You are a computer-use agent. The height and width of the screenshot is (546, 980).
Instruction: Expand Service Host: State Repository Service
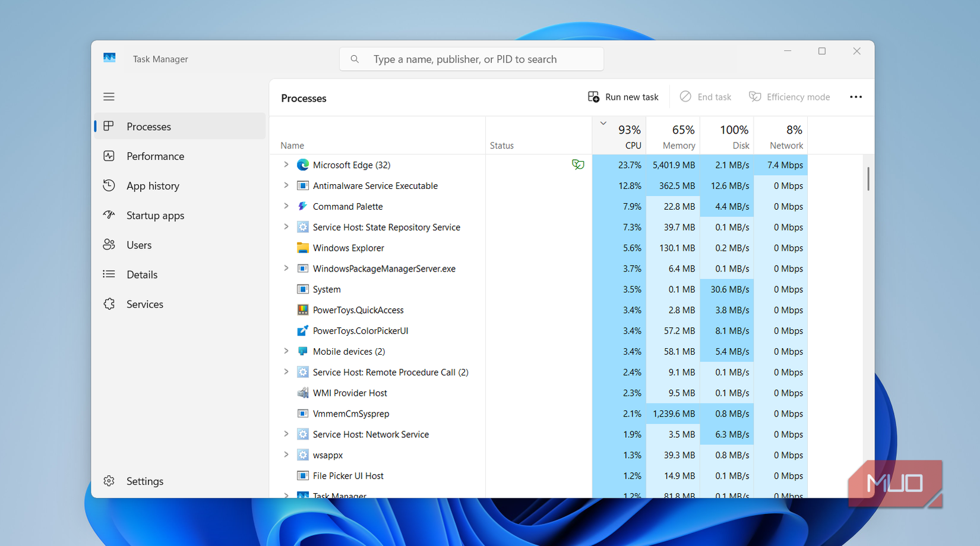click(x=286, y=227)
